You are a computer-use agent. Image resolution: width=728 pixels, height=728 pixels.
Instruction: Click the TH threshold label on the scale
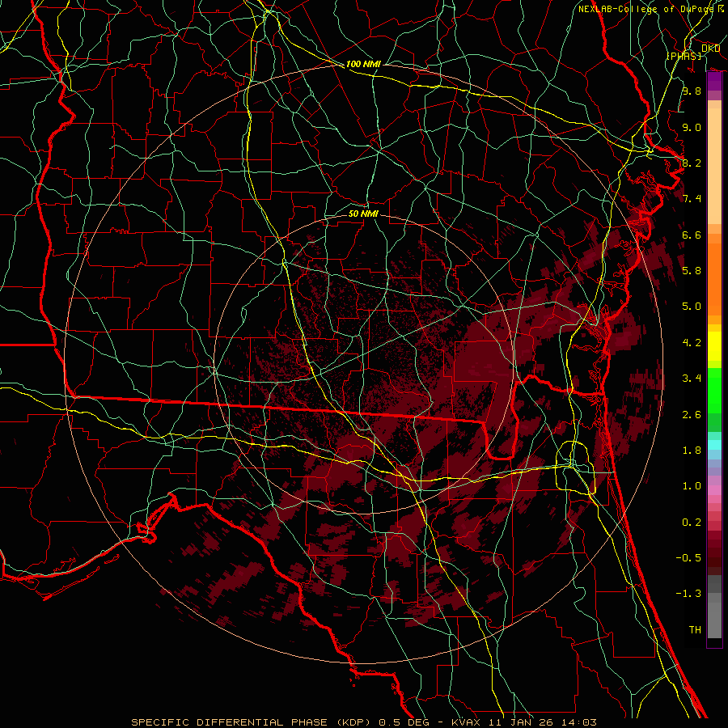[x=695, y=629]
